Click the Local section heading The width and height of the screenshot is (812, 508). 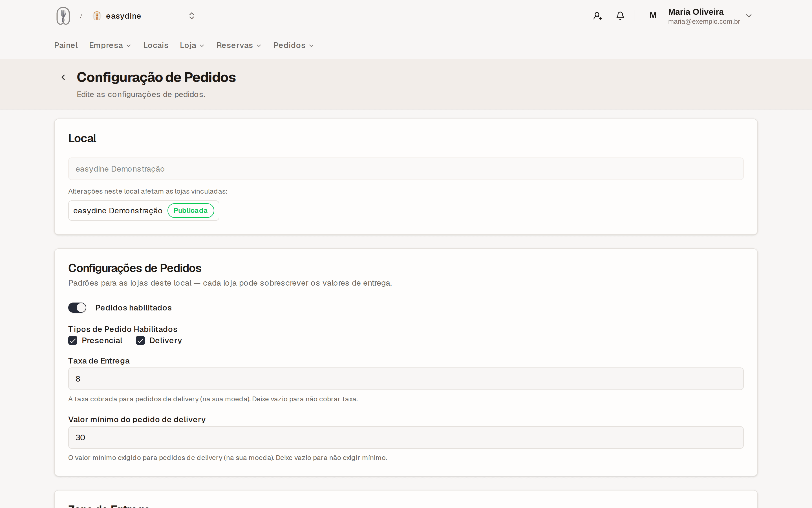click(82, 138)
